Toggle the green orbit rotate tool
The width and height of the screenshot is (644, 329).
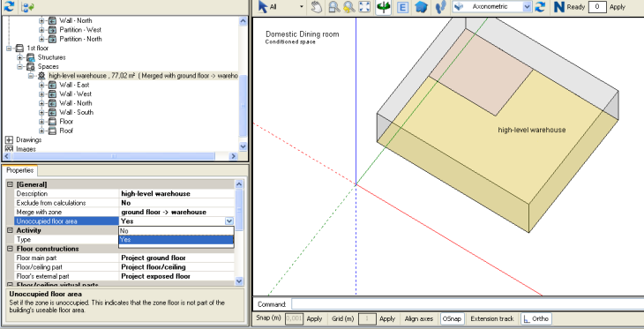(x=383, y=7)
